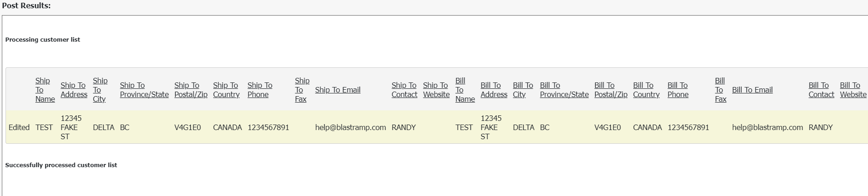This screenshot has height=196, width=868.
Task: Click the Ship To Fax header
Action: pyautogui.click(x=302, y=90)
